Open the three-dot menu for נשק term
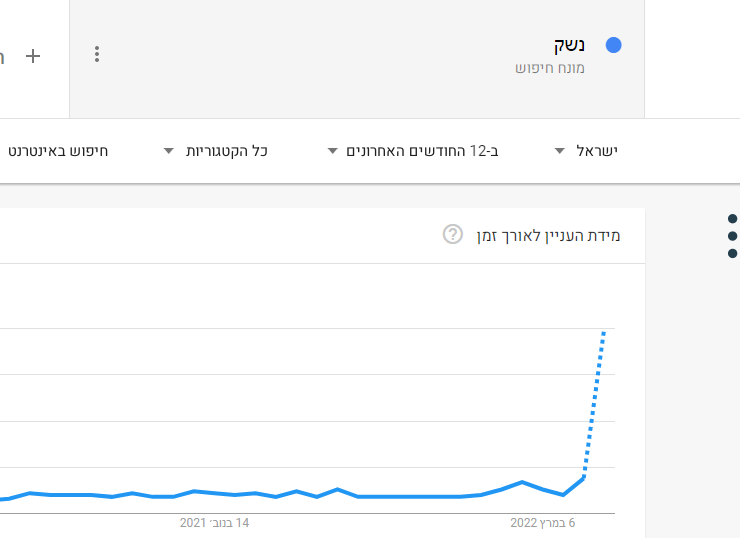740x538 pixels. click(97, 54)
